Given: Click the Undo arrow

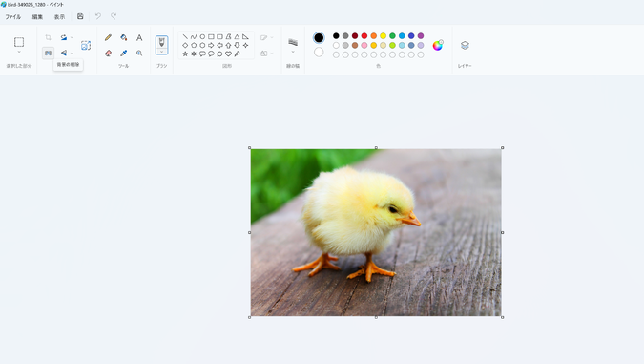Looking at the screenshot, I should click(97, 16).
